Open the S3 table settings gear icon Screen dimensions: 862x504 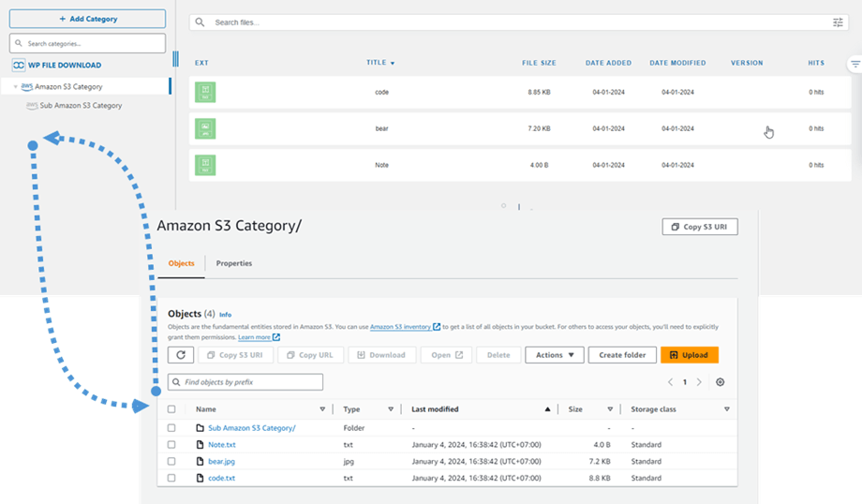coord(720,382)
